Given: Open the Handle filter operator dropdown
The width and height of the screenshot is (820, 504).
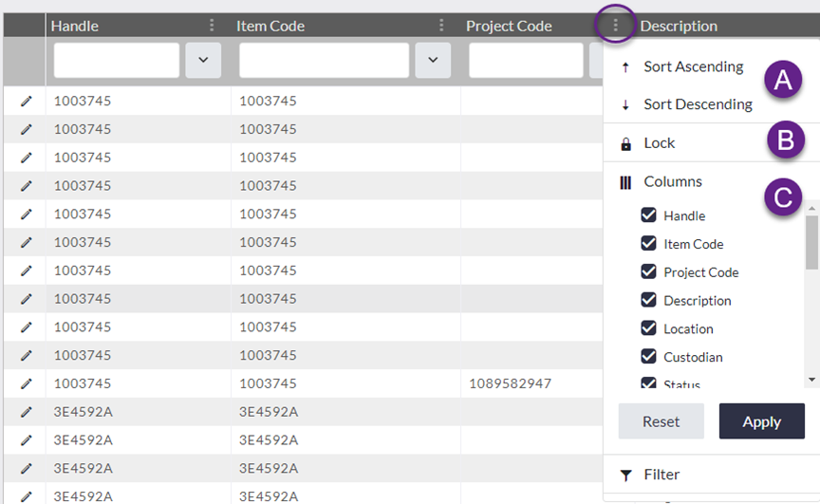Looking at the screenshot, I should click(203, 60).
